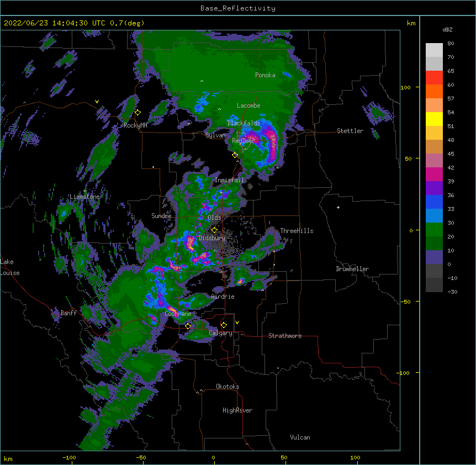Select the Ponoka city label

click(265, 75)
